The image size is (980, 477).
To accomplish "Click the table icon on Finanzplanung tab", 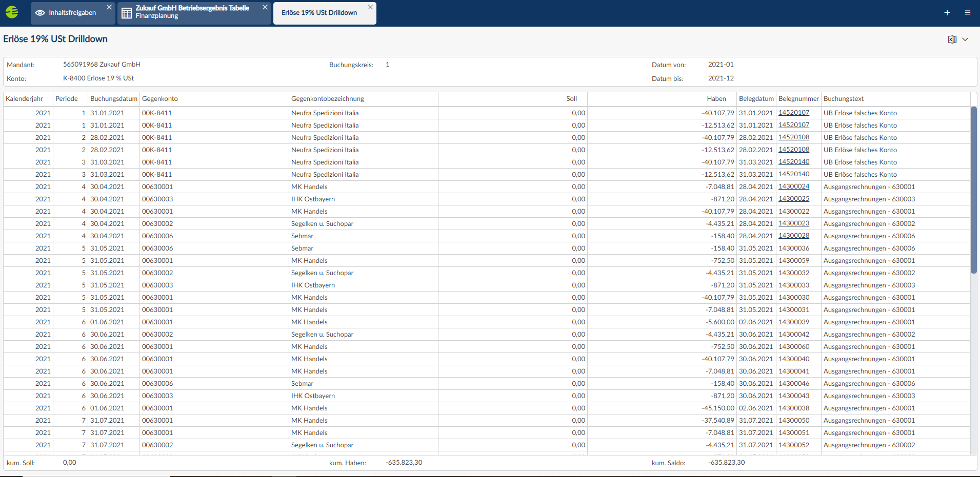I will 127,13.
